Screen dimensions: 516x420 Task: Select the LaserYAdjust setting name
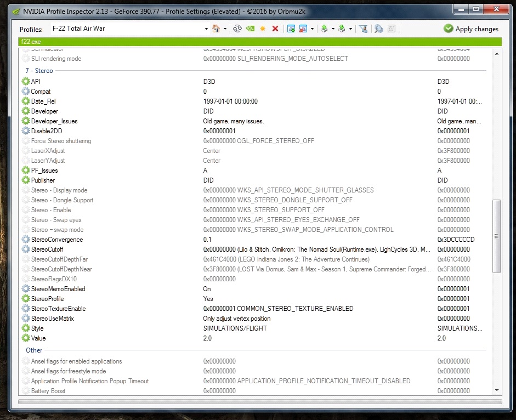tap(48, 161)
